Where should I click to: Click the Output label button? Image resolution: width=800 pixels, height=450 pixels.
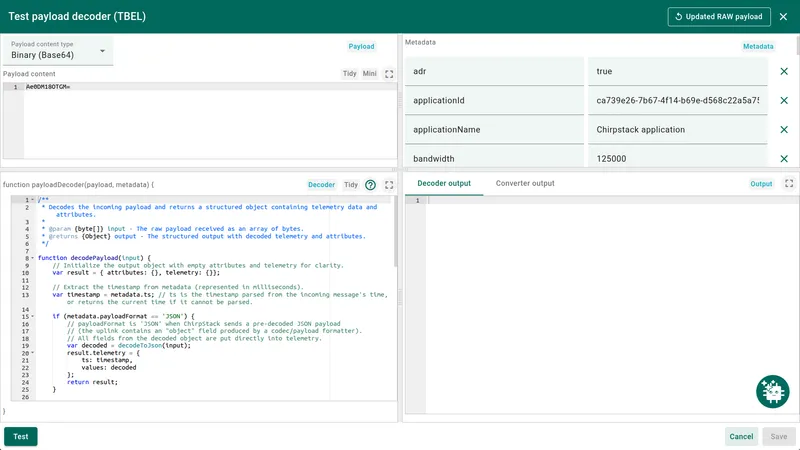[761, 184]
